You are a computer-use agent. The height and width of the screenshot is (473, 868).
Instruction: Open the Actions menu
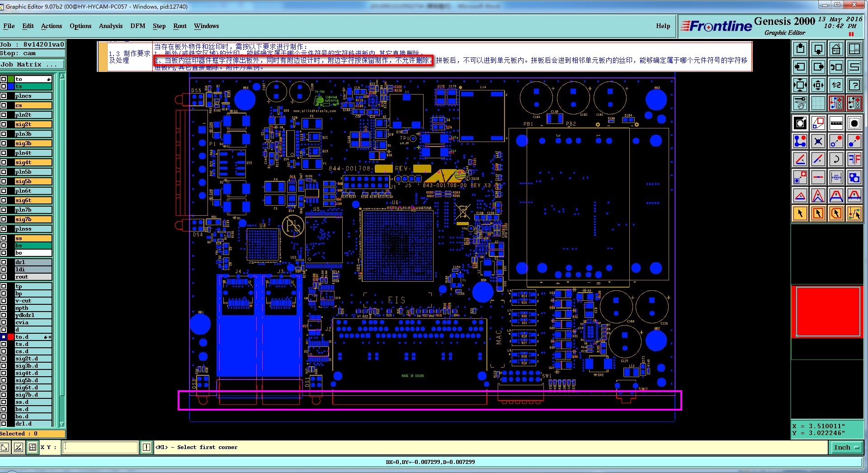point(52,26)
